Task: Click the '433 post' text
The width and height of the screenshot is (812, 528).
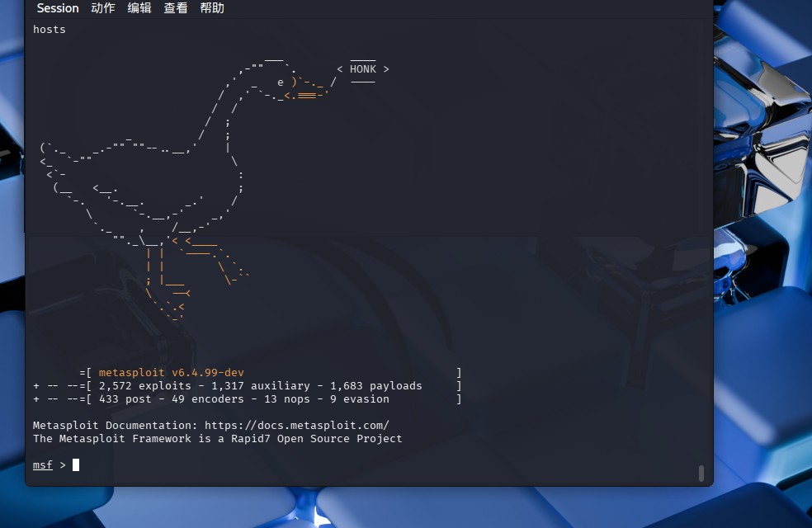Action: pyautogui.click(x=125, y=399)
